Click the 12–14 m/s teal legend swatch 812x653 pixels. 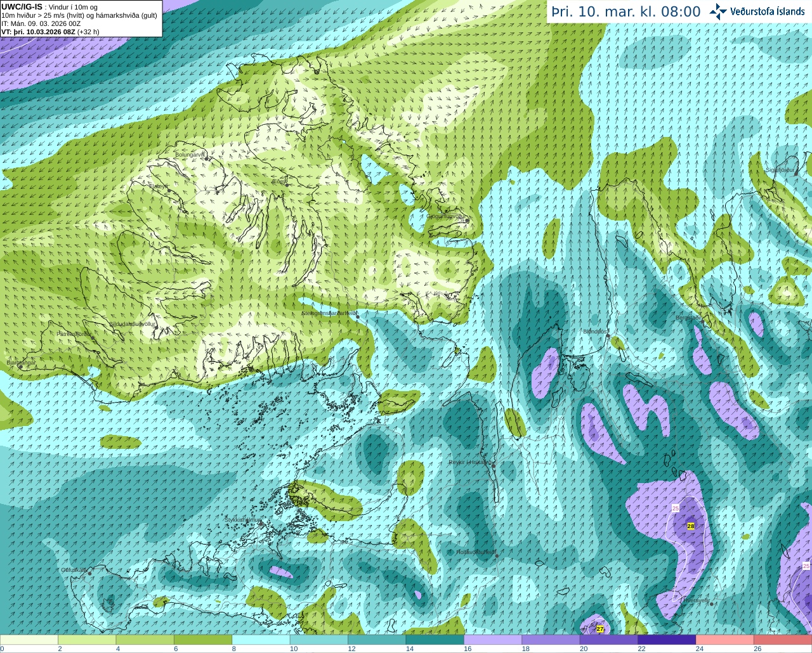tap(377, 640)
